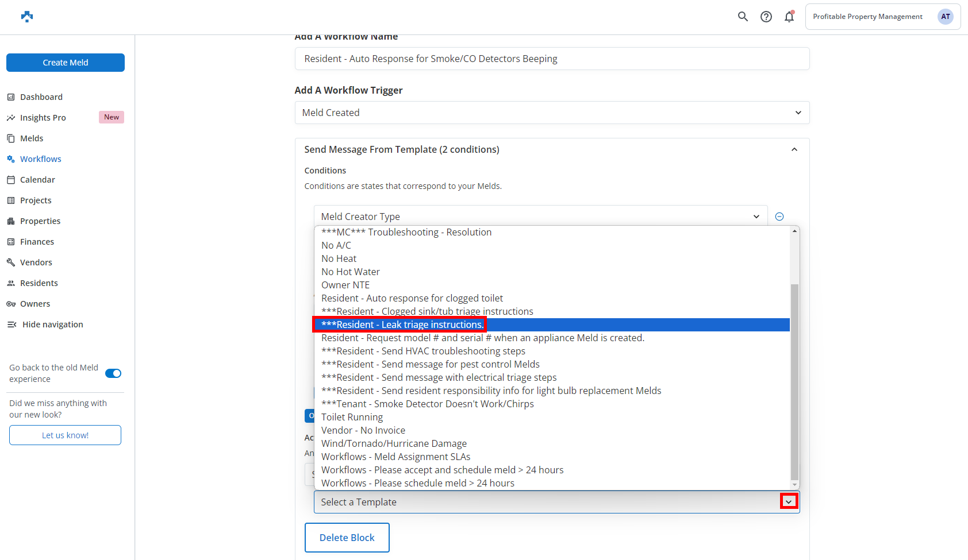The width and height of the screenshot is (968, 560).
Task: Open Finances in the sidebar
Action: 37,242
